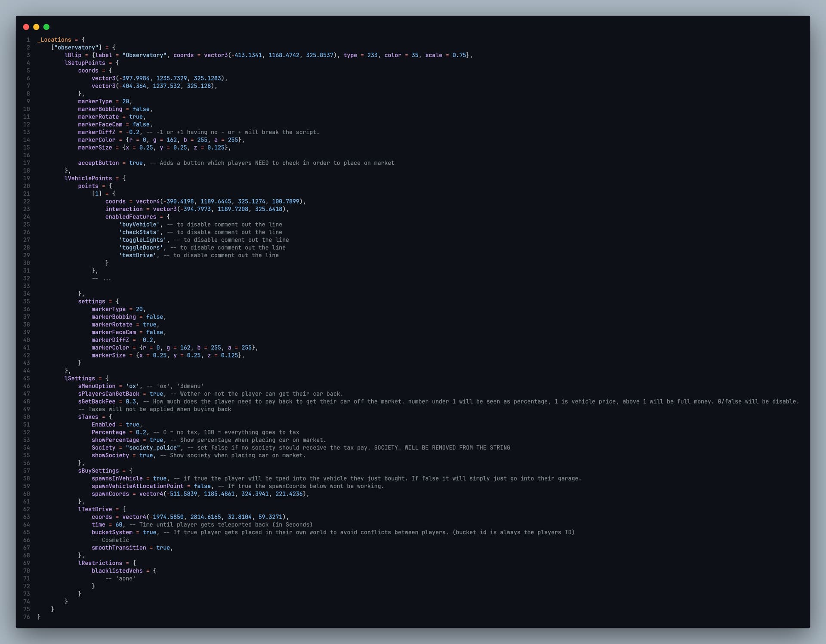Screen dimensions: 826x644
Task: Click smoothTransition on line 67
Action: (119, 548)
